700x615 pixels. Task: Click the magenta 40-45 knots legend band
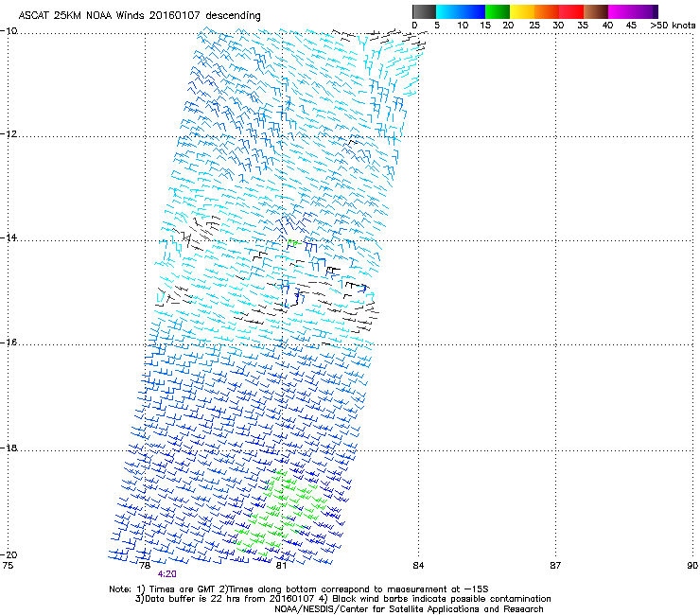point(621,11)
